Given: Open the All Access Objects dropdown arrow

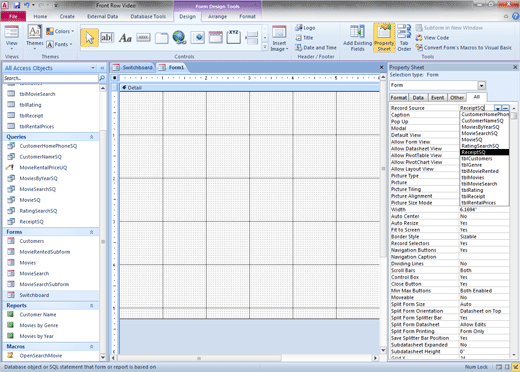Looking at the screenshot, I should [x=93, y=68].
